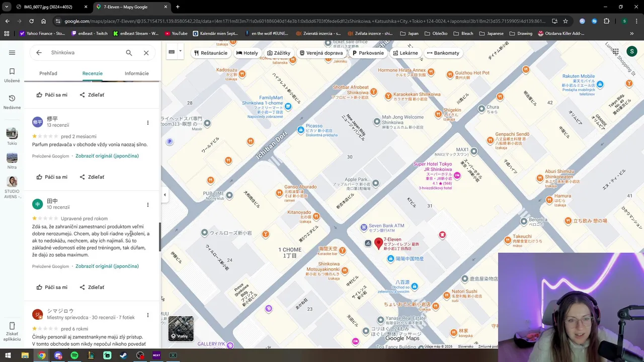Open the Japan bookmarks folder
The height and width of the screenshot is (362, 644).
click(x=409, y=34)
